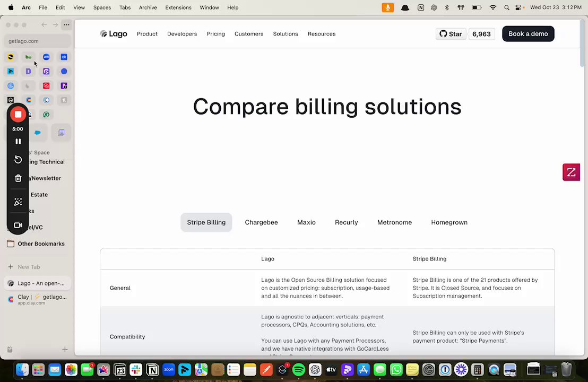Open Spotlight search in the menu bar
The image size is (588, 382).
pos(507,7)
